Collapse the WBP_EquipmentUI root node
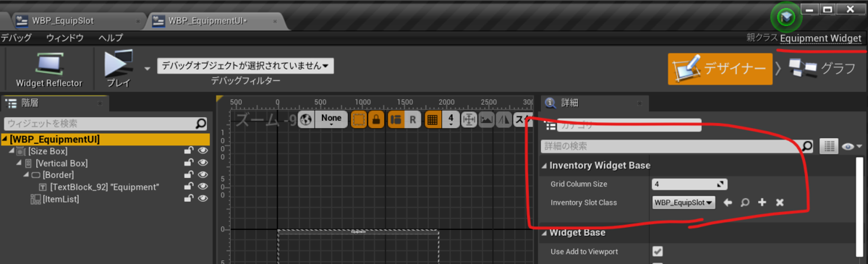 pos(4,139)
